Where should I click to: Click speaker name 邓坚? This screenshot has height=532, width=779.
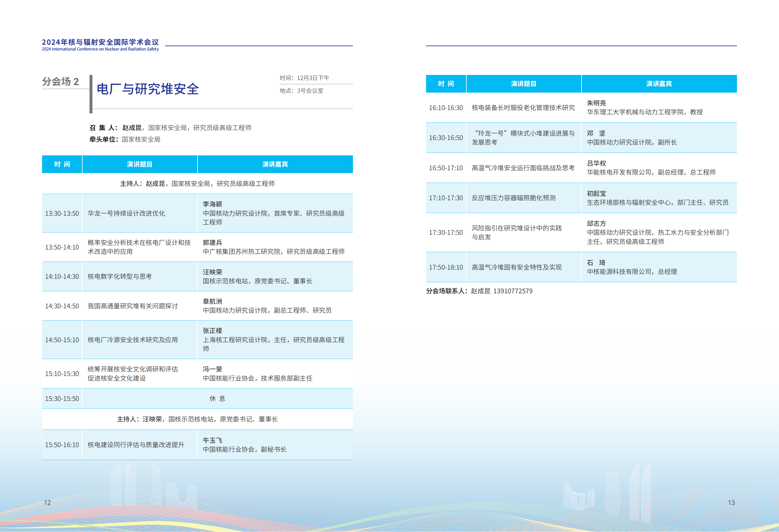point(596,133)
